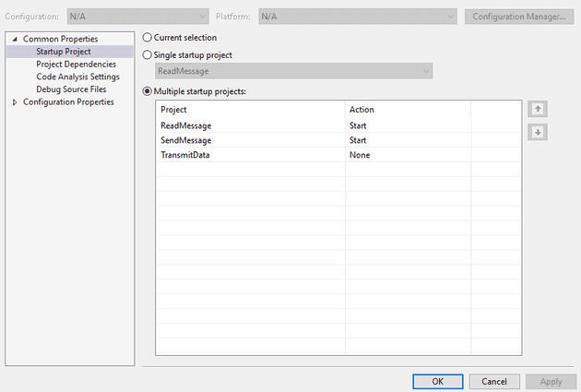The width and height of the screenshot is (581, 392).
Task: Expand the Configuration Properties node
Action: (x=15, y=101)
